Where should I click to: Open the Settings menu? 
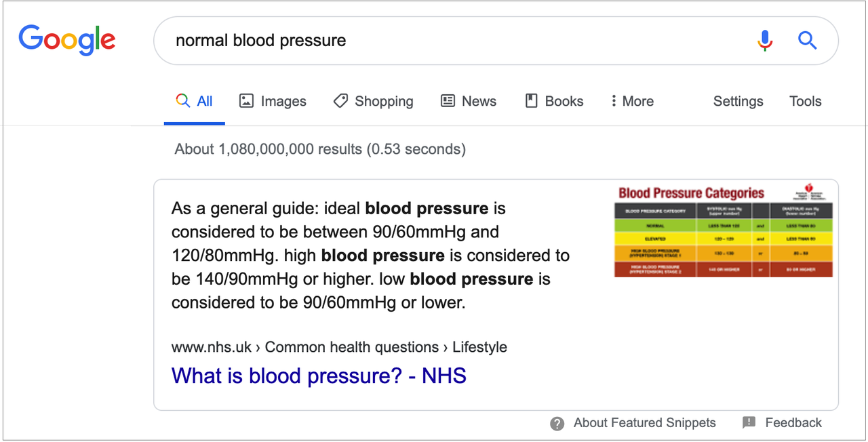(738, 101)
